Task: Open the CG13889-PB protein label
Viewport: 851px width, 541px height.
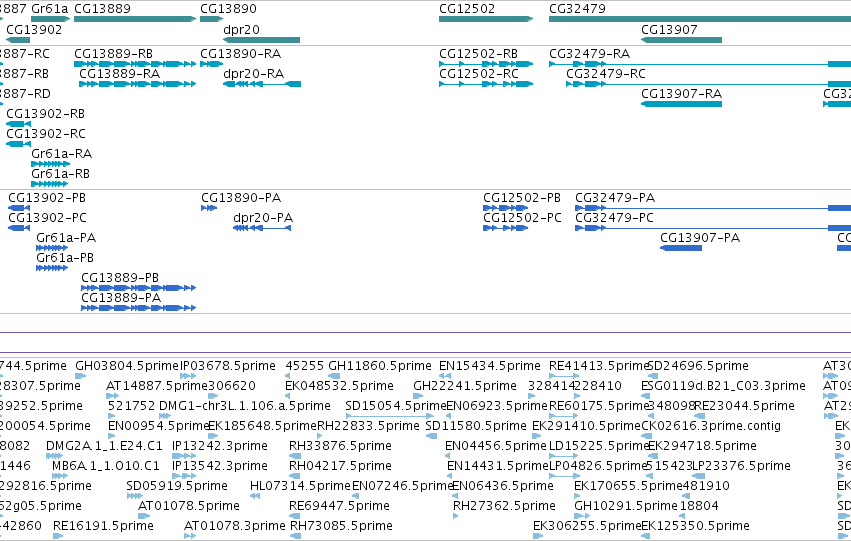Action: click(120, 278)
